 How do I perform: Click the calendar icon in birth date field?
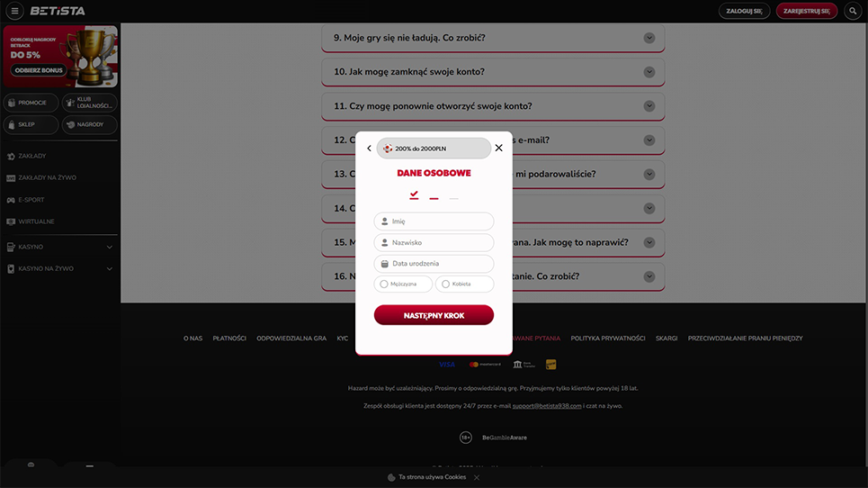click(385, 264)
